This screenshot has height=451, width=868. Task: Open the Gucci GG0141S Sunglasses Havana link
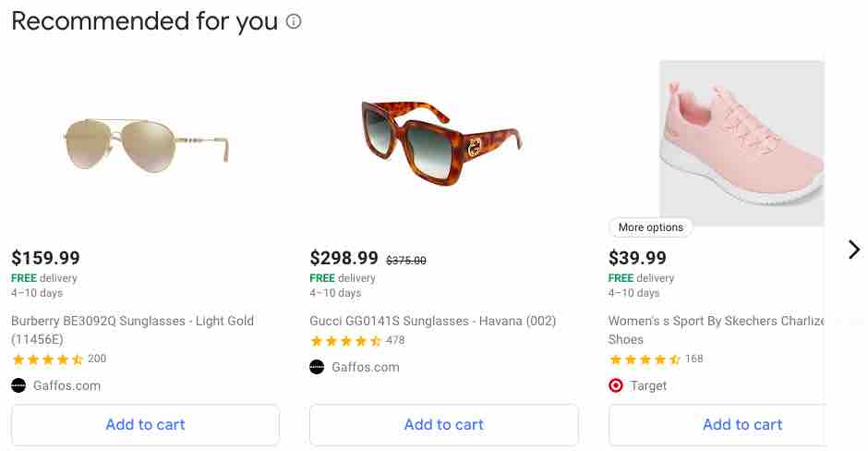(433, 321)
